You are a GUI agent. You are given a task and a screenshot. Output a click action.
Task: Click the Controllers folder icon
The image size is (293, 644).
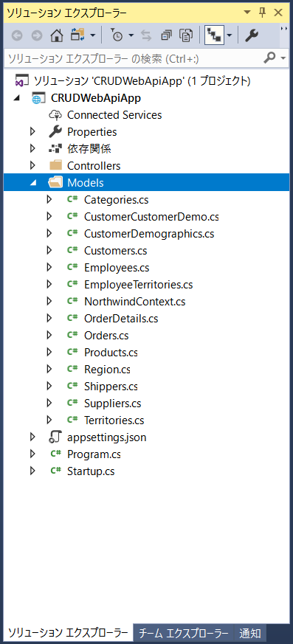(x=55, y=165)
